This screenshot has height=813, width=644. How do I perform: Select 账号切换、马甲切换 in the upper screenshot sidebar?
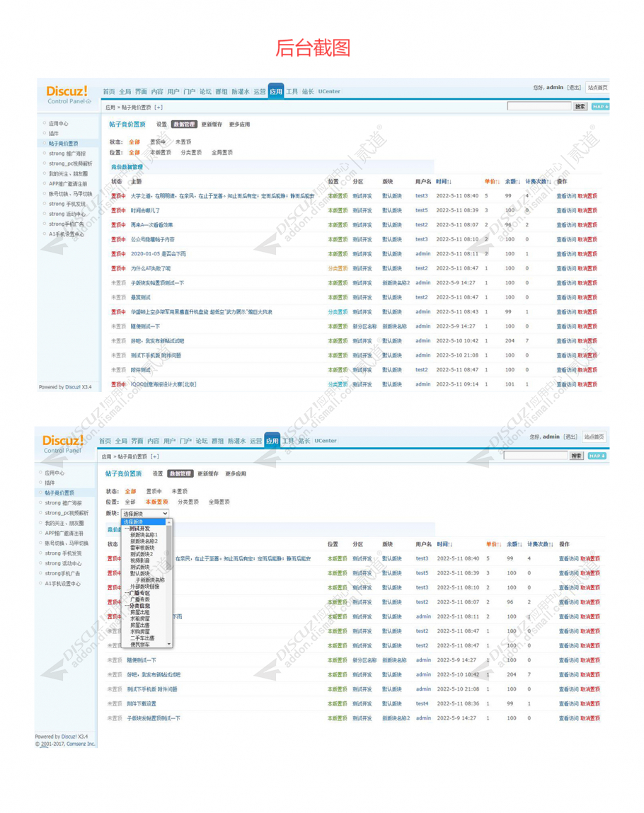point(71,195)
